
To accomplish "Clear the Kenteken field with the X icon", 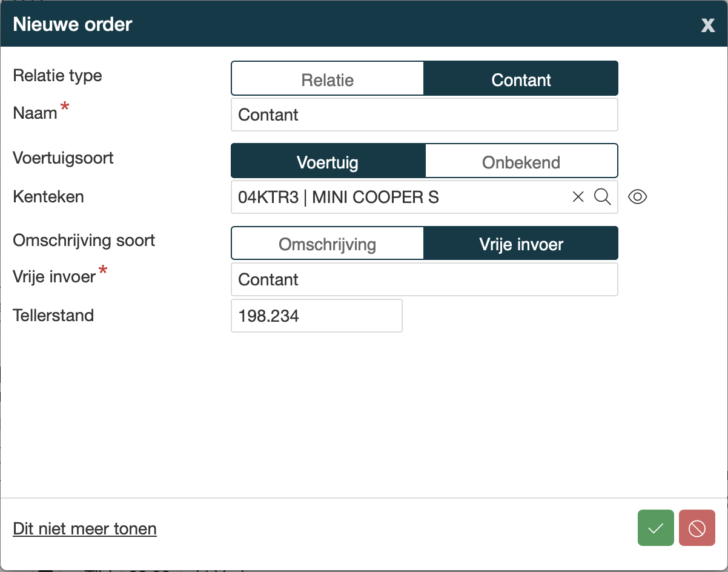I will tap(578, 197).
